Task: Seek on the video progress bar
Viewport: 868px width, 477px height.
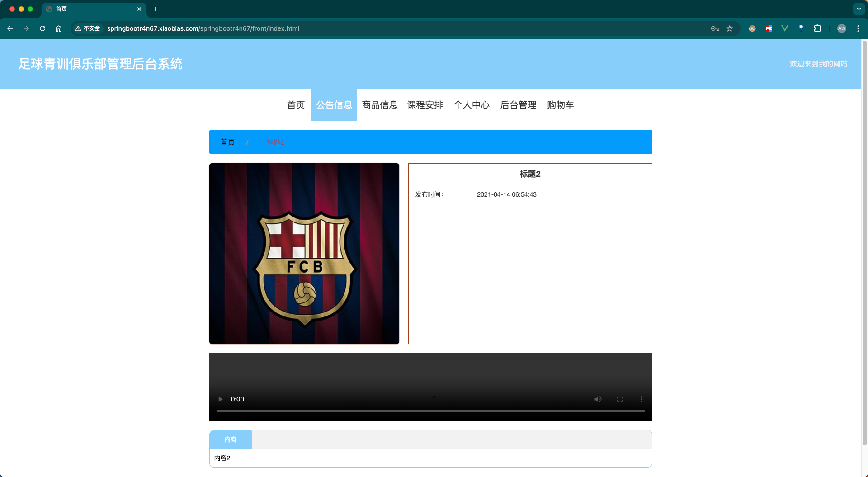Action: point(431,411)
